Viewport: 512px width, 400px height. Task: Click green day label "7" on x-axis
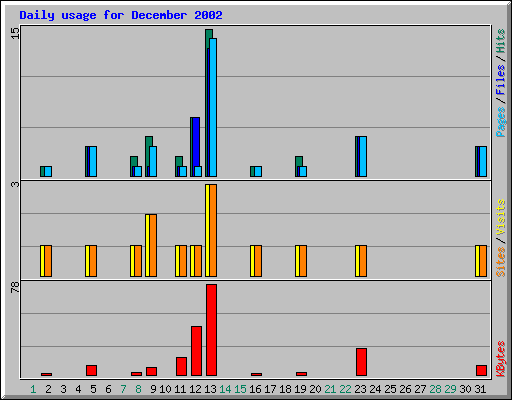click(123, 389)
